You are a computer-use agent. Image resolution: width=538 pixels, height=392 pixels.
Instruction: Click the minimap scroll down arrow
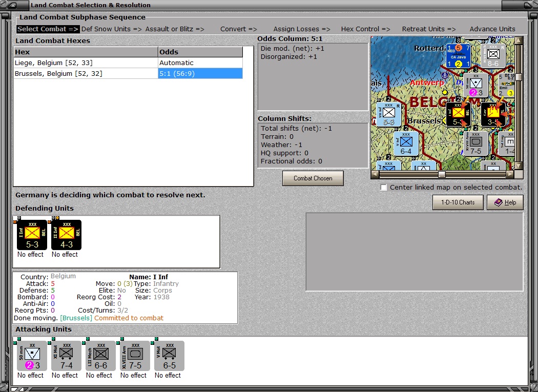(x=519, y=166)
